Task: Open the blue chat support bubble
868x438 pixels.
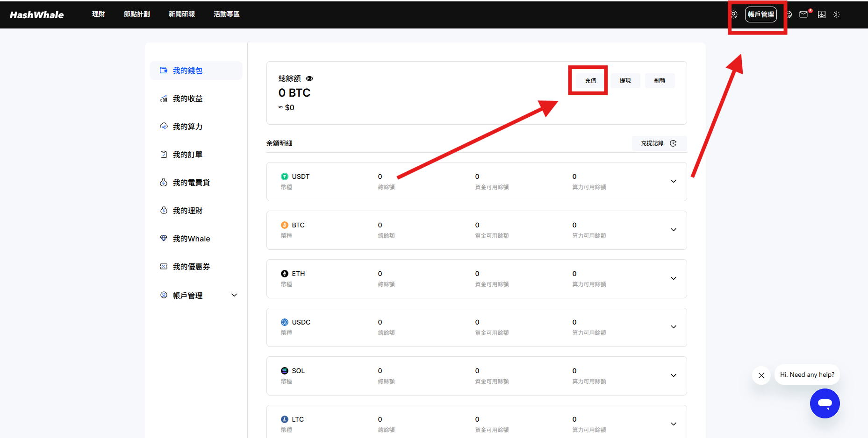Action: (825, 403)
